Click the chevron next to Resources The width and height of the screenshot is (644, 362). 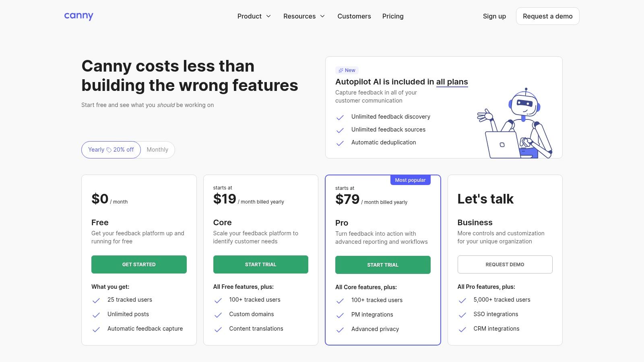322,16
